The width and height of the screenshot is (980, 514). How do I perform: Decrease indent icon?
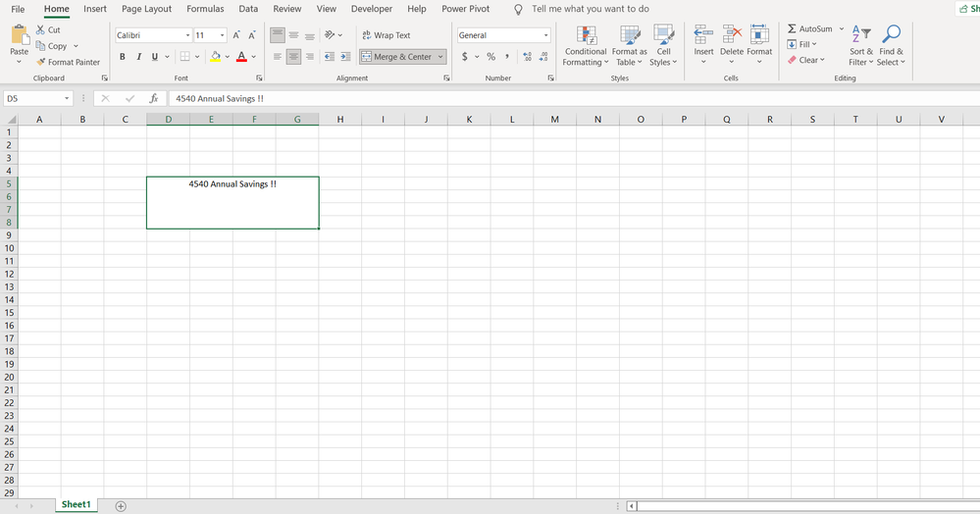(x=330, y=57)
